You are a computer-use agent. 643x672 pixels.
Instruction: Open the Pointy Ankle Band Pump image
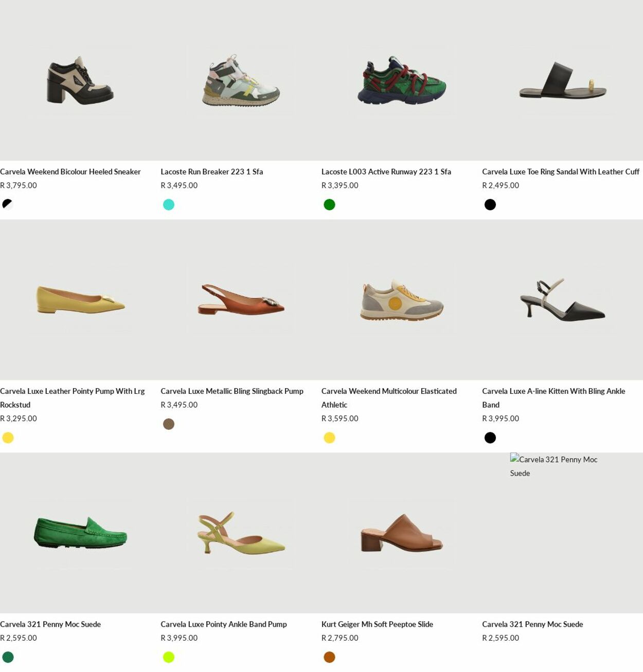click(x=241, y=533)
